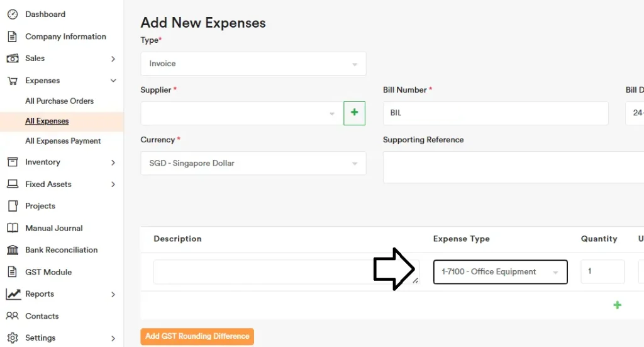Screen dimensions: 644x347
Task: Click the Manual Journal book icon
Action: click(12, 228)
